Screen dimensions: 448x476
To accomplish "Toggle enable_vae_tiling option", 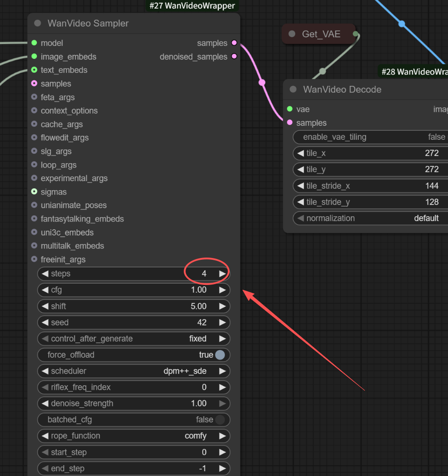I will click(370, 137).
